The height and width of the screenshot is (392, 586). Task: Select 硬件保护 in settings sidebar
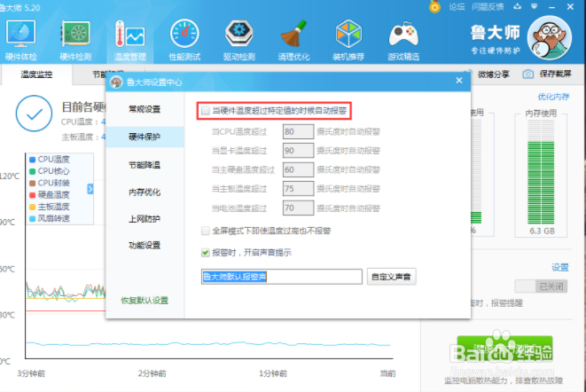pos(145,137)
